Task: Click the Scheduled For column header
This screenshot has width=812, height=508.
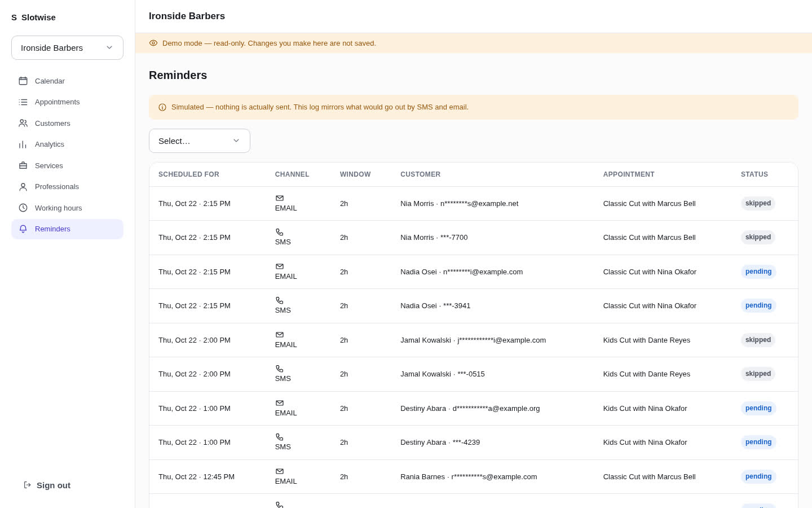Action: pos(189,174)
